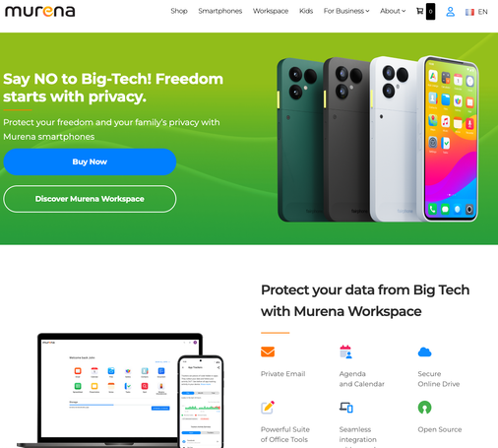The height and width of the screenshot is (448, 498).
Task: Click the Office Tools pencil icon
Action: 268,408
